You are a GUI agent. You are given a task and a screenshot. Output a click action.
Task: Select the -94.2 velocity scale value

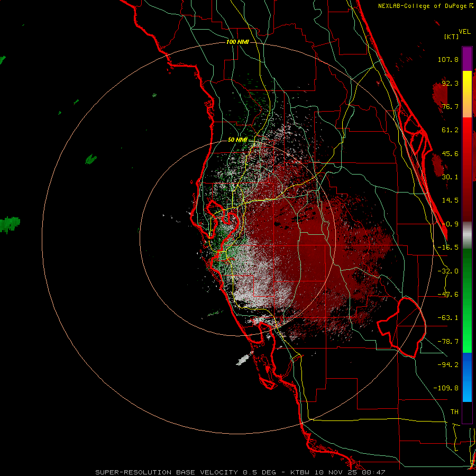click(x=448, y=364)
